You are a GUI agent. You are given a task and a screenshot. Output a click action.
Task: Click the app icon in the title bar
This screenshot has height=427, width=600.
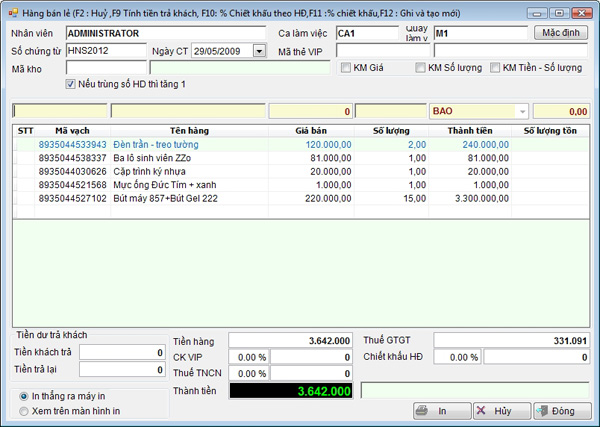point(11,10)
